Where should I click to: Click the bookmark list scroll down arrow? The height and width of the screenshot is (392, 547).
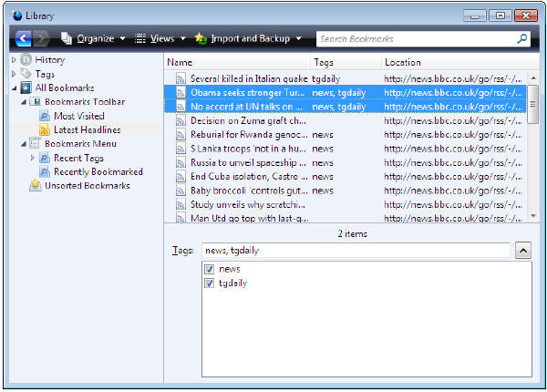pyautogui.click(x=533, y=216)
